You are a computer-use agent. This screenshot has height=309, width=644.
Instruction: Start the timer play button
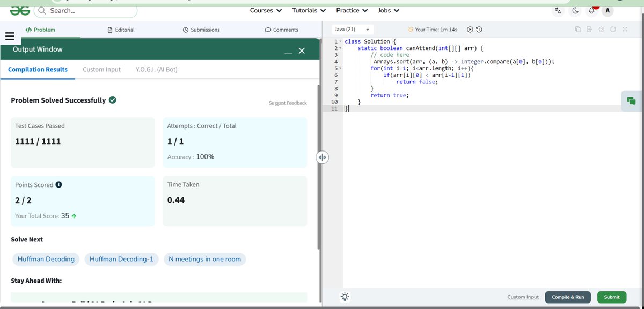coord(470,30)
